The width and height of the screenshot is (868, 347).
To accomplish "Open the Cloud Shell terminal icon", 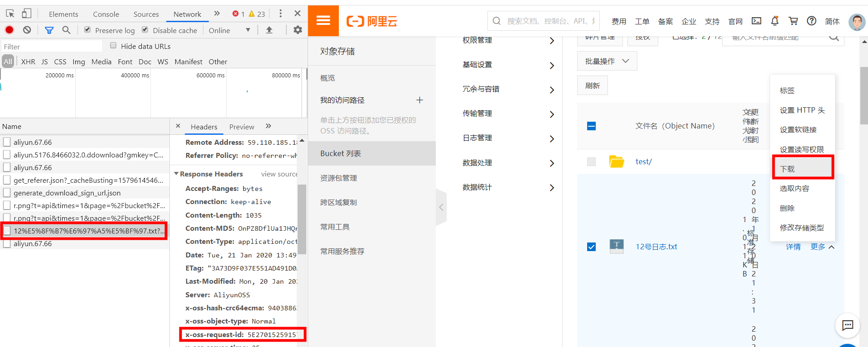I will (x=757, y=21).
